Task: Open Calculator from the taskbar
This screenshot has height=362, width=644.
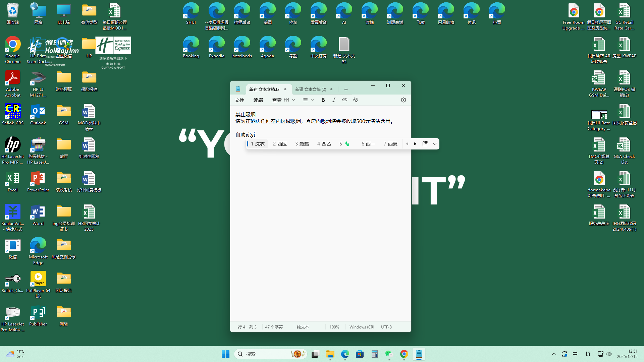Action: point(375,354)
